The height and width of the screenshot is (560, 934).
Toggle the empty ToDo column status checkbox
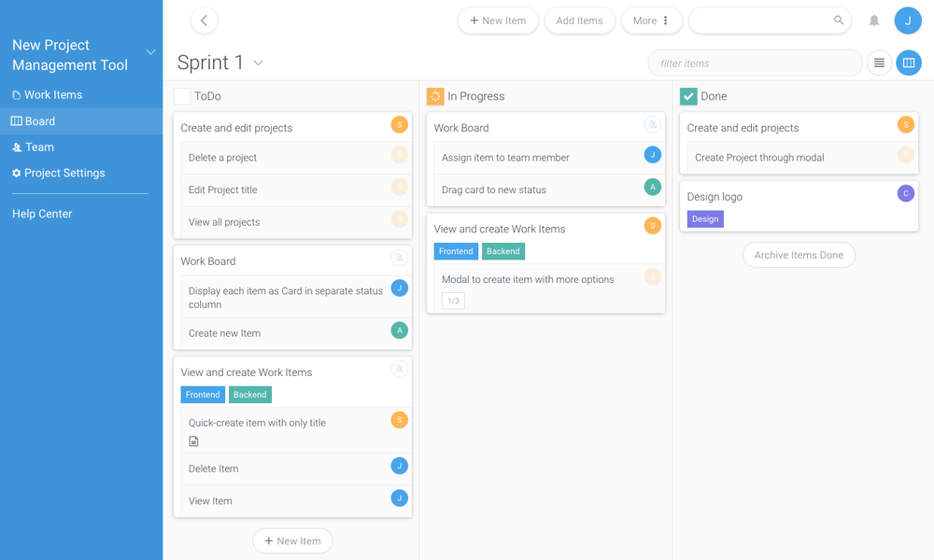point(182,95)
